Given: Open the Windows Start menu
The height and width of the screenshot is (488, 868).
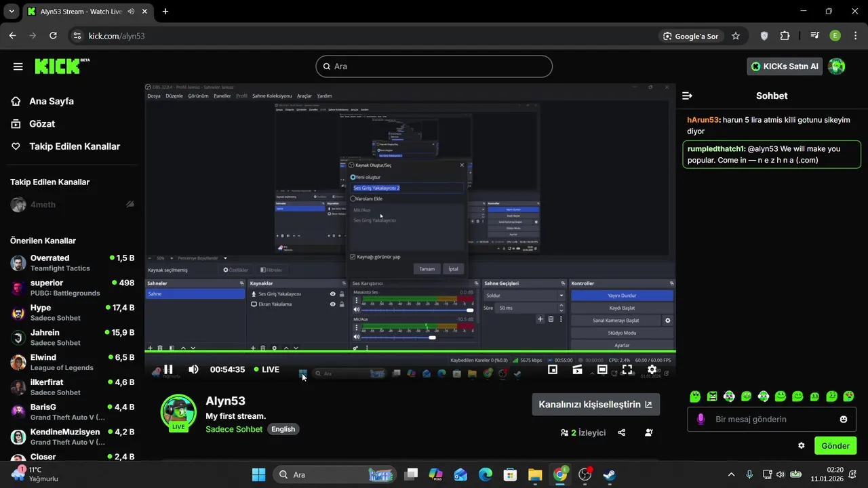Looking at the screenshot, I should (258, 474).
